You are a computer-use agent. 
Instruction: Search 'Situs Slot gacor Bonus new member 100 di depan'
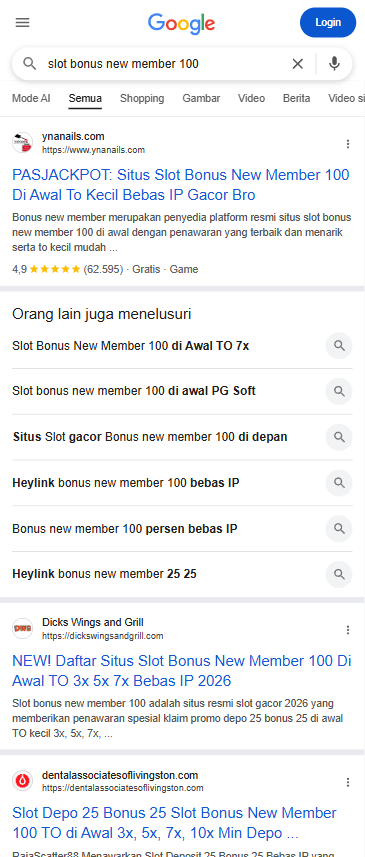[x=150, y=437]
